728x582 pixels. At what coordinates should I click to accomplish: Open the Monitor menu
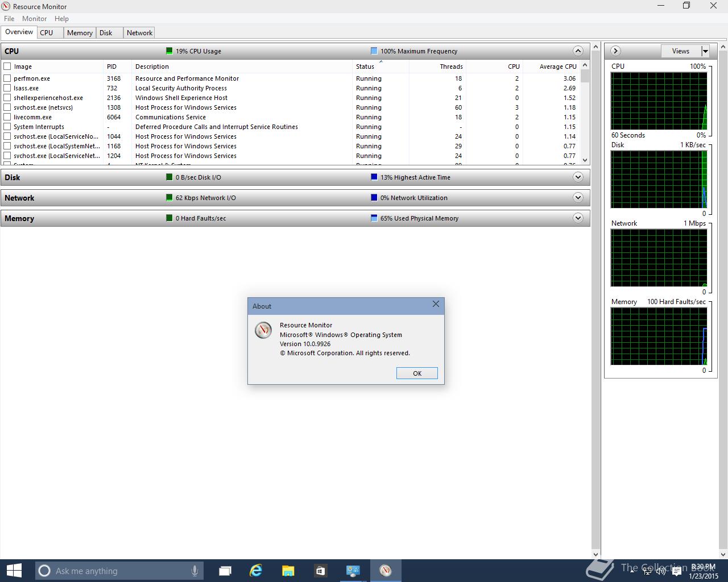pos(34,18)
